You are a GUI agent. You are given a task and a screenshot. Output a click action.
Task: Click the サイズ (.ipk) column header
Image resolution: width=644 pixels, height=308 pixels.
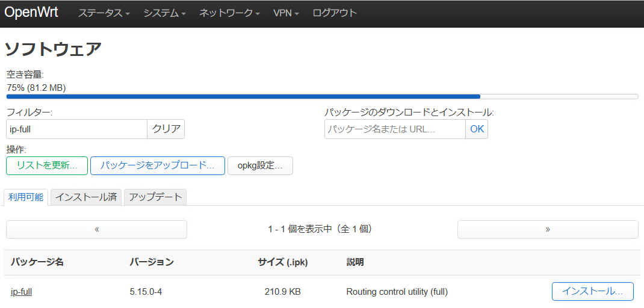coord(282,262)
